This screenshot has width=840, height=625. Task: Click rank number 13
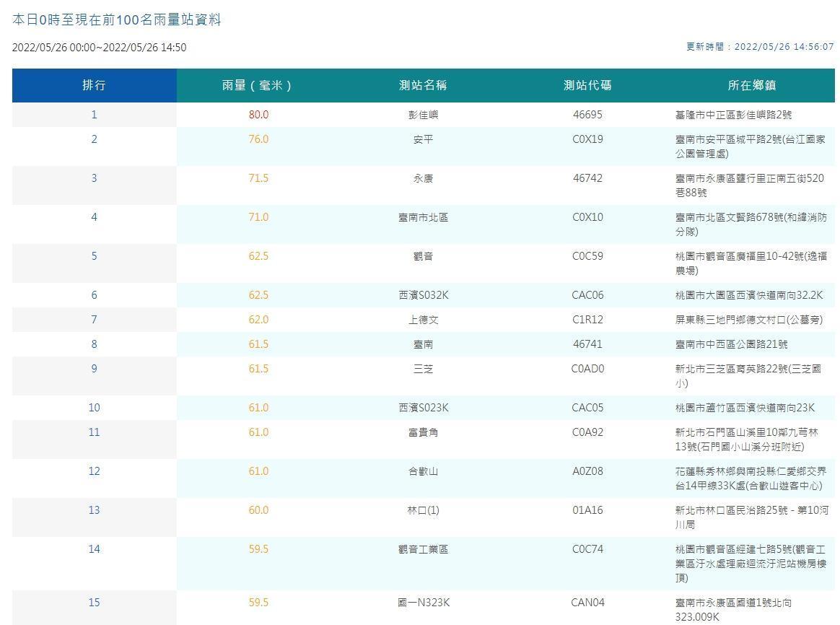click(x=95, y=510)
